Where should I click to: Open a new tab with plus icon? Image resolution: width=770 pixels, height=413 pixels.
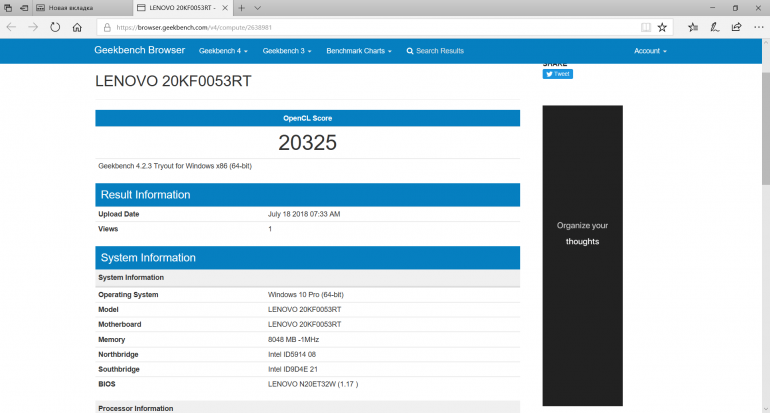[x=241, y=8]
